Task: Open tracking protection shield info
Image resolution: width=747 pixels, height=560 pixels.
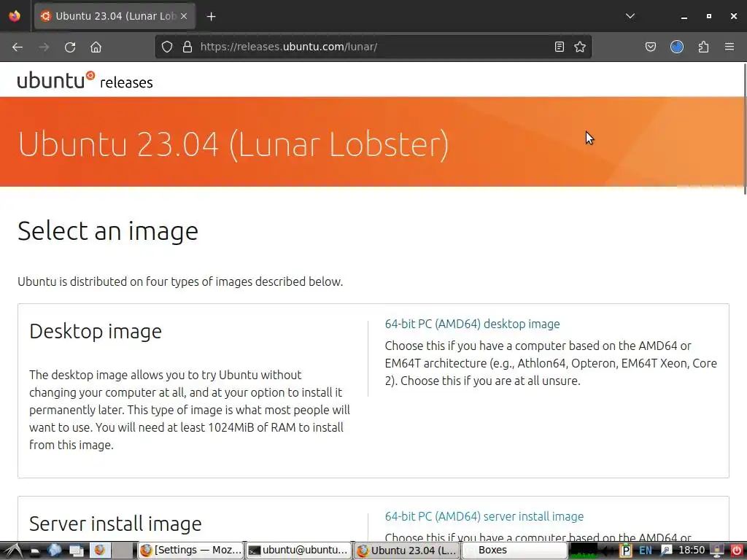Action: (167, 47)
